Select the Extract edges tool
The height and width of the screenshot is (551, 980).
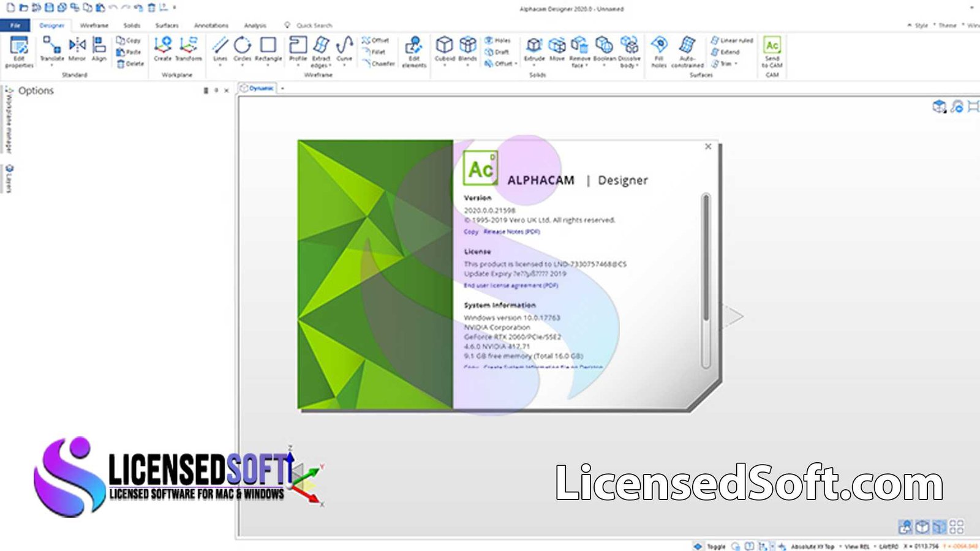click(321, 52)
